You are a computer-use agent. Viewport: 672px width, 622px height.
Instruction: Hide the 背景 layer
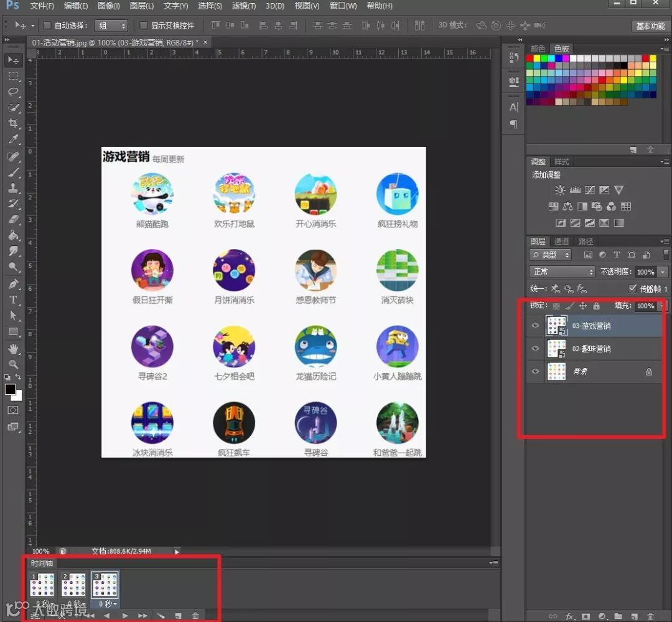point(535,371)
